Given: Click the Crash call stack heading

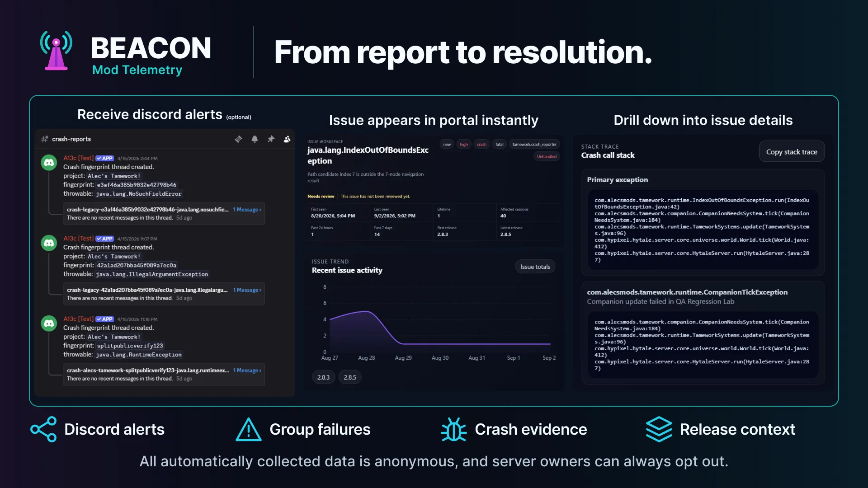Looking at the screenshot, I should point(608,155).
